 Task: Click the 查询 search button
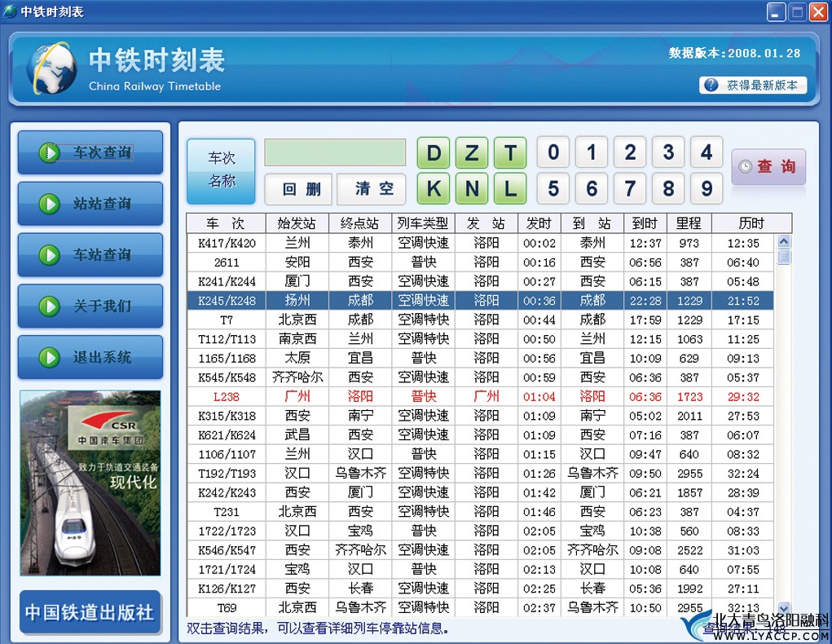click(768, 166)
